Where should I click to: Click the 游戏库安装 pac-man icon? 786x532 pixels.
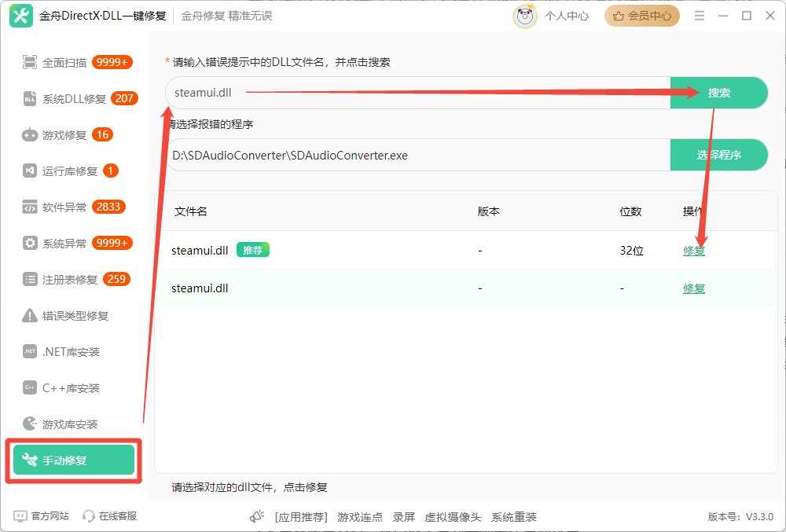point(30,424)
